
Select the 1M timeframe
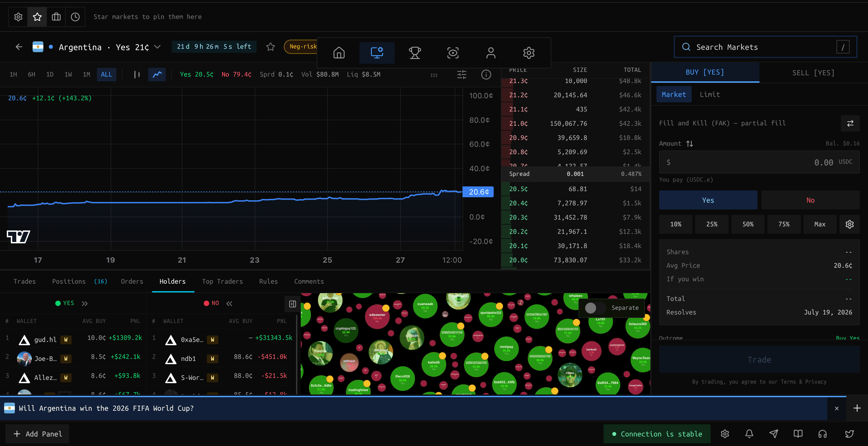86,75
